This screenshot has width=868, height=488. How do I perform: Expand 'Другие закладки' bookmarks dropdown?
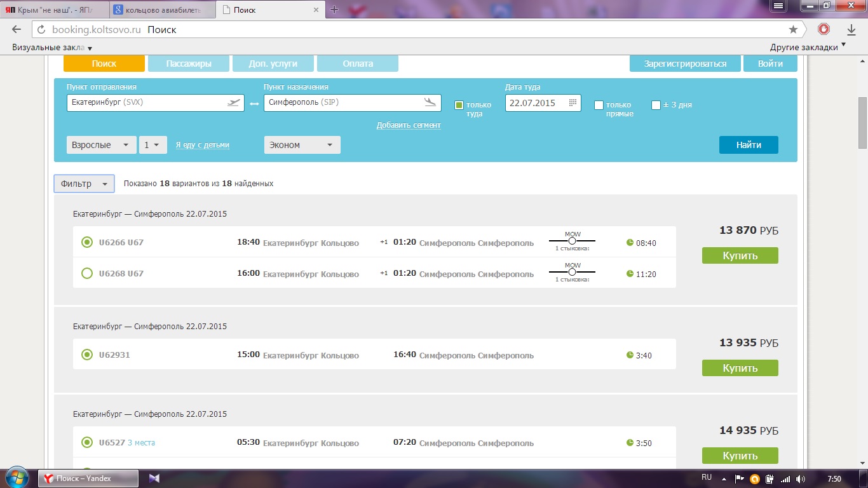pyautogui.click(x=808, y=47)
